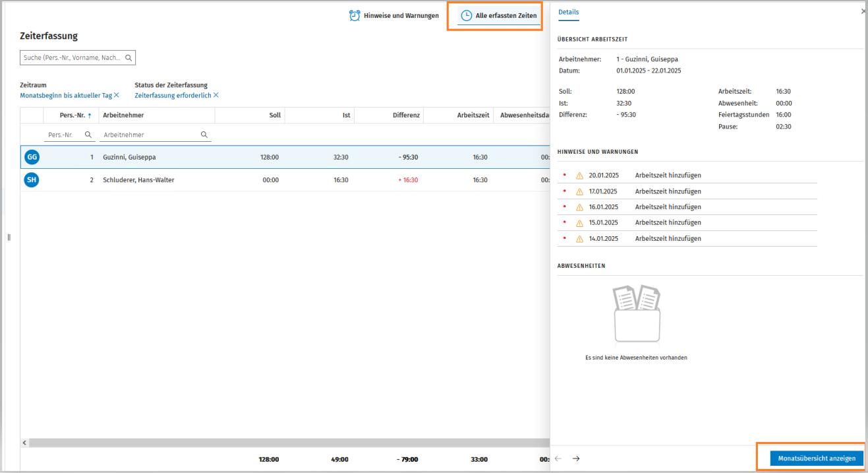Viewport: 868px width, 473px height.
Task: Click the SH avatar for Schluderer, Hans-Walter
Action: pos(32,179)
